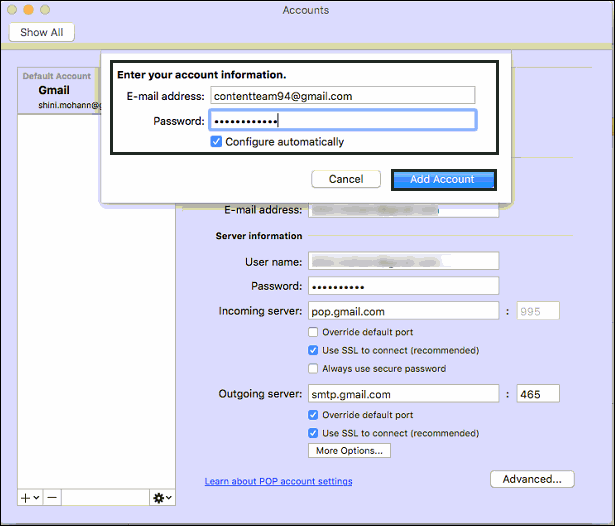Image resolution: width=615 pixels, height=526 pixels.
Task: Click the Add Account button
Action: point(444,180)
